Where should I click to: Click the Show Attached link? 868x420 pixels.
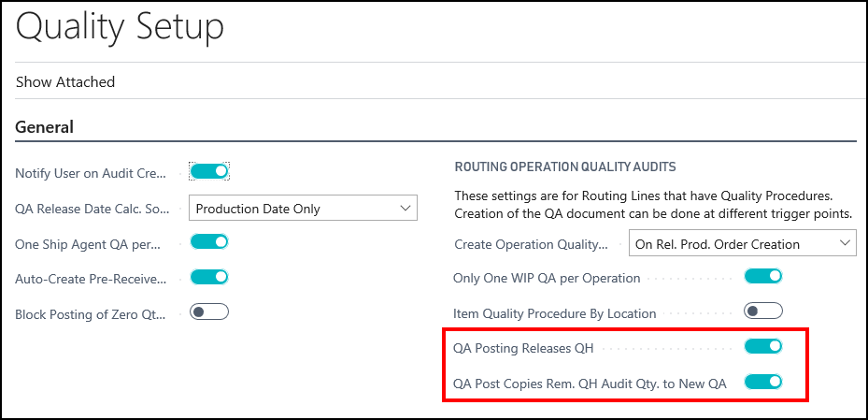pos(65,82)
